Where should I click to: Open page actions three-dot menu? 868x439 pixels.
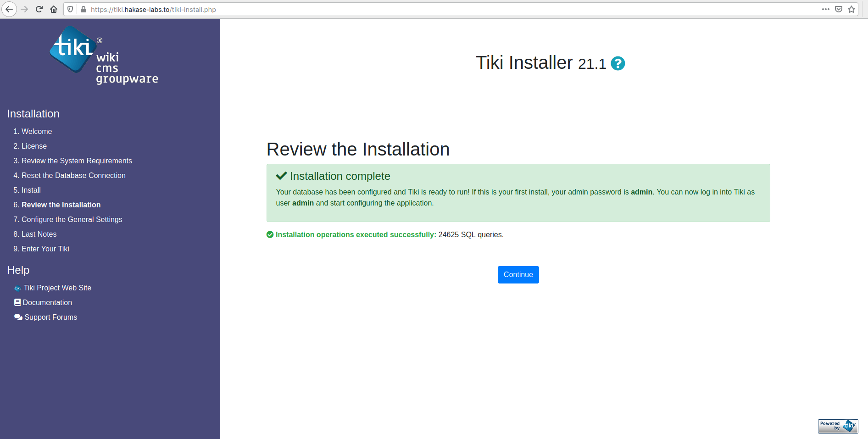826,9
